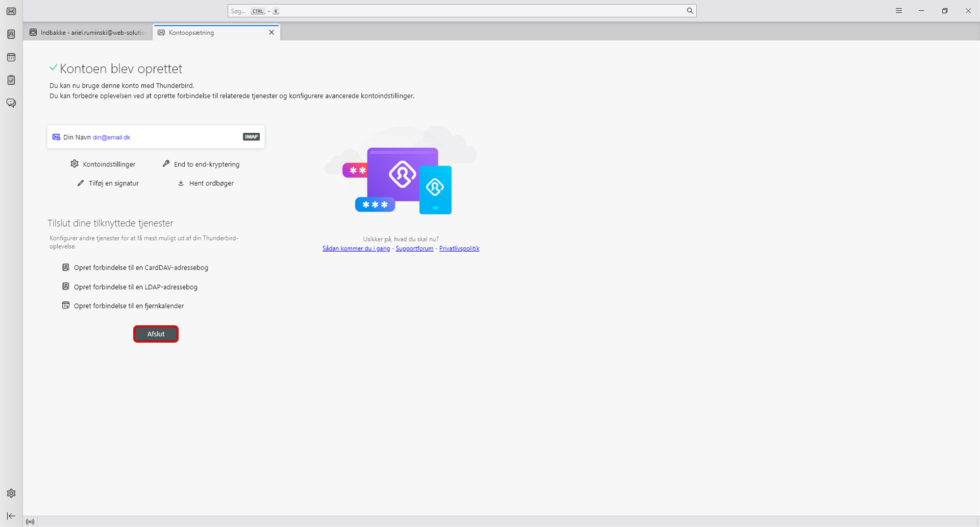The width and height of the screenshot is (980, 527).
Task: Open Settings gear in the sidebar
Action: pyautogui.click(x=11, y=493)
